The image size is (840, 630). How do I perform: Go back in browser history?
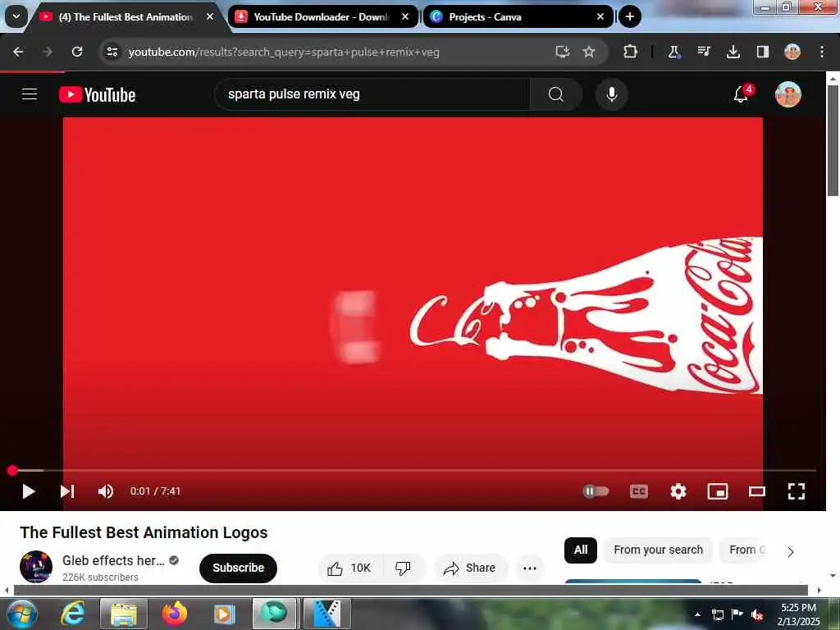tap(18, 52)
